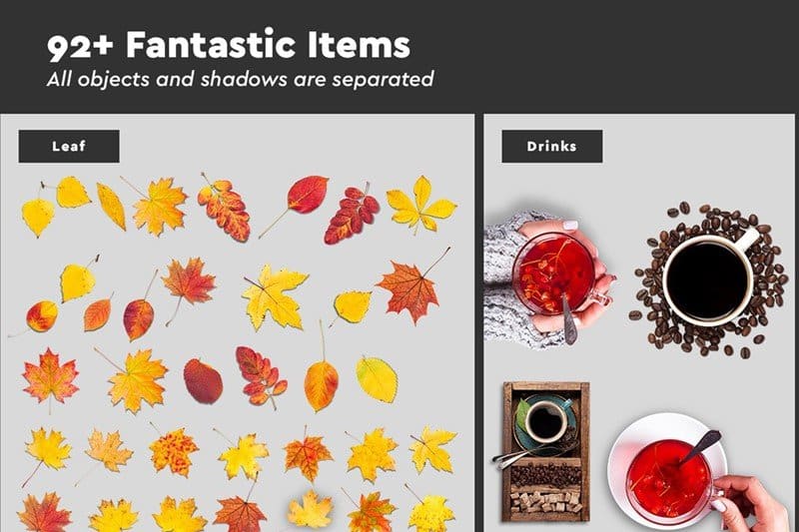Click the yellow-green oval leaf in third row

[x=377, y=379]
